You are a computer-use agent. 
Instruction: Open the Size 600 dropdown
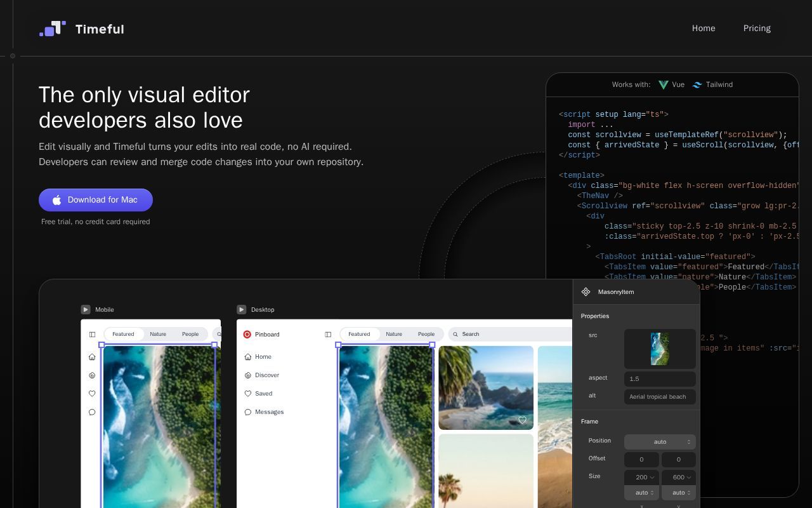point(679,478)
